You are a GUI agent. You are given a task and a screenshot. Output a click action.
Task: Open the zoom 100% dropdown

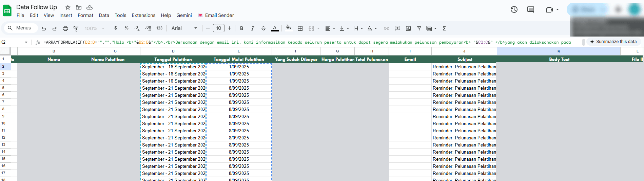(x=95, y=28)
